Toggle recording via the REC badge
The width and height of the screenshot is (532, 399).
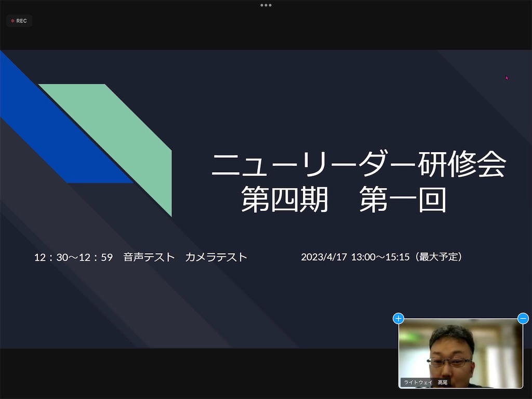[19, 20]
